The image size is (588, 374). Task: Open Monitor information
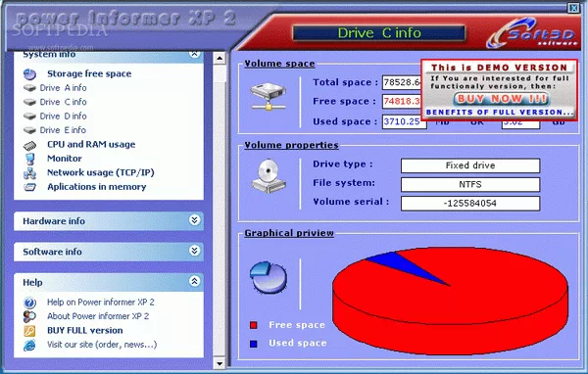[x=65, y=159]
